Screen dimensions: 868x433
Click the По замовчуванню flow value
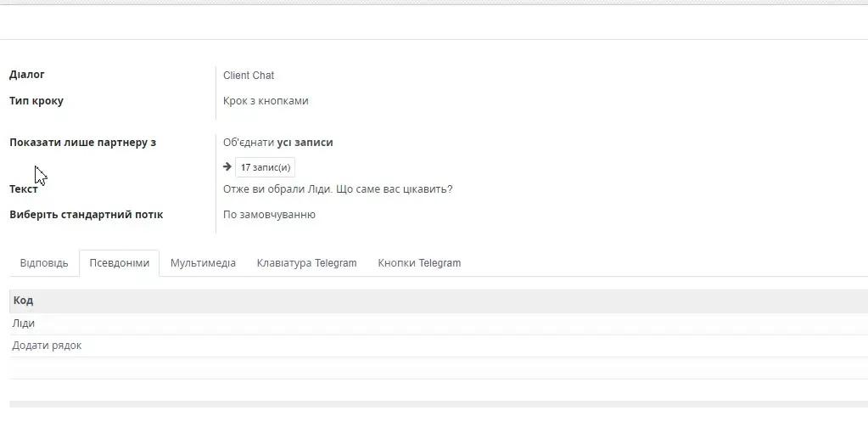click(269, 215)
